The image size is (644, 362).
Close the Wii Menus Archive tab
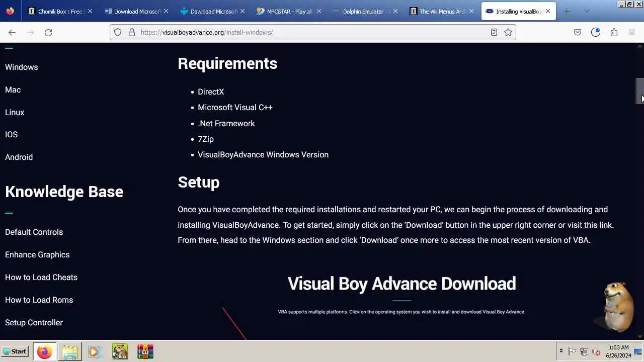click(x=471, y=11)
